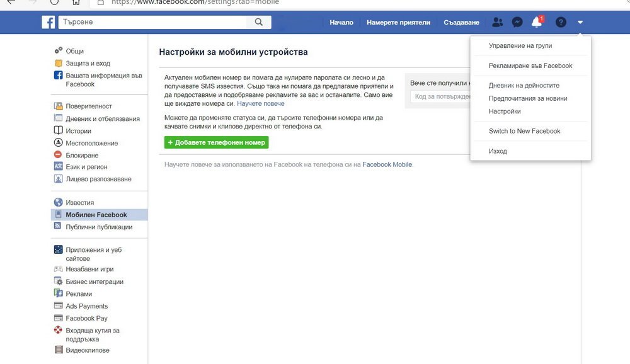Screen dimensions: 630x364
Task: Select Мобилен Facebook in sidebar
Action: [x=100, y=215]
